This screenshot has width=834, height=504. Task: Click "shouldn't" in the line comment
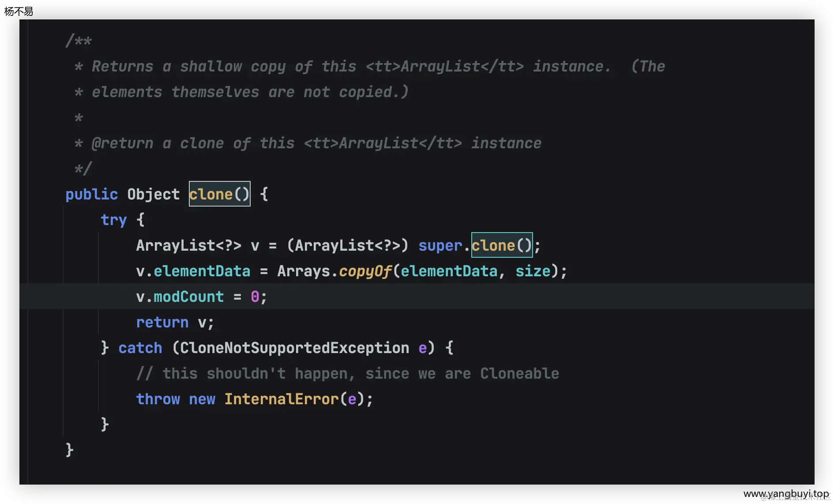[x=246, y=373]
